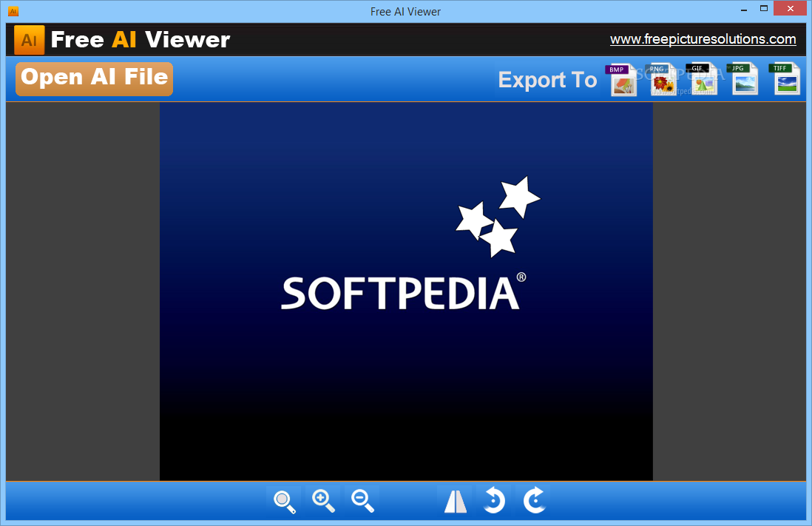Screen dimensions: 812x526
Task: Export the image to TIFF format
Action: [x=785, y=79]
